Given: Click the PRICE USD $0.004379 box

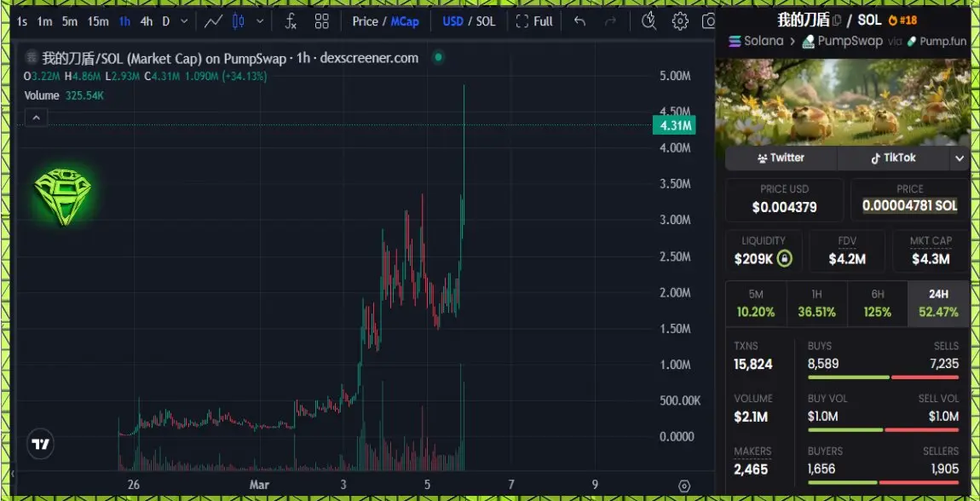Looking at the screenshot, I should 784,199.
